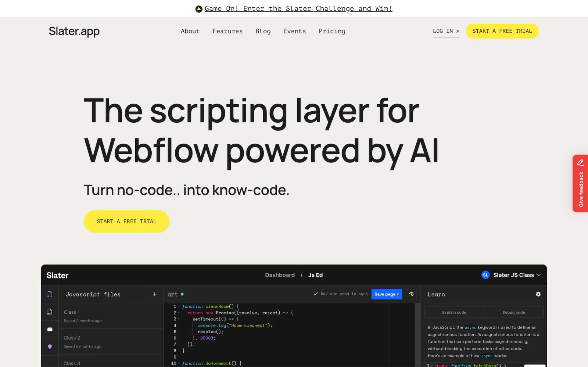Select the Class 2 file
The image size is (588, 367).
click(x=111, y=342)
